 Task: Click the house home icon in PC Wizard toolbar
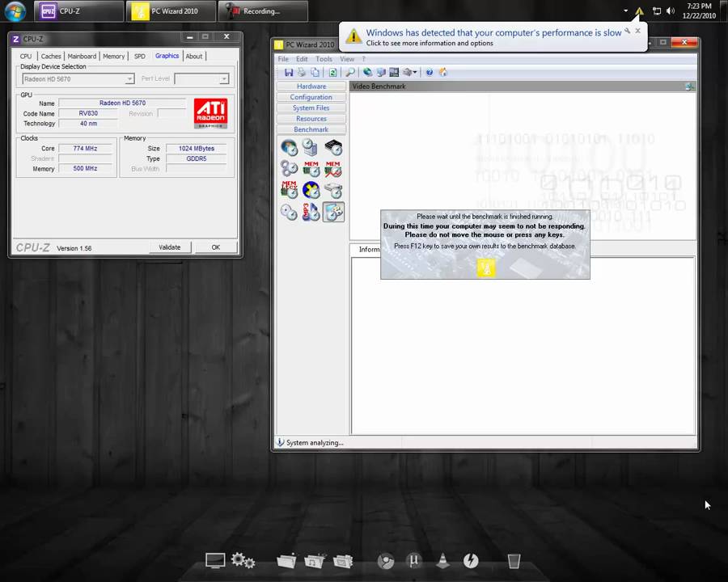click(x=443, y=73)
